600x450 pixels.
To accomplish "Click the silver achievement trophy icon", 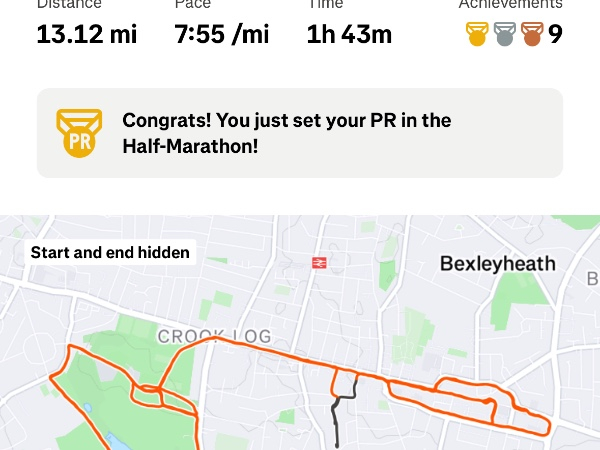I will tap(505, 35).
